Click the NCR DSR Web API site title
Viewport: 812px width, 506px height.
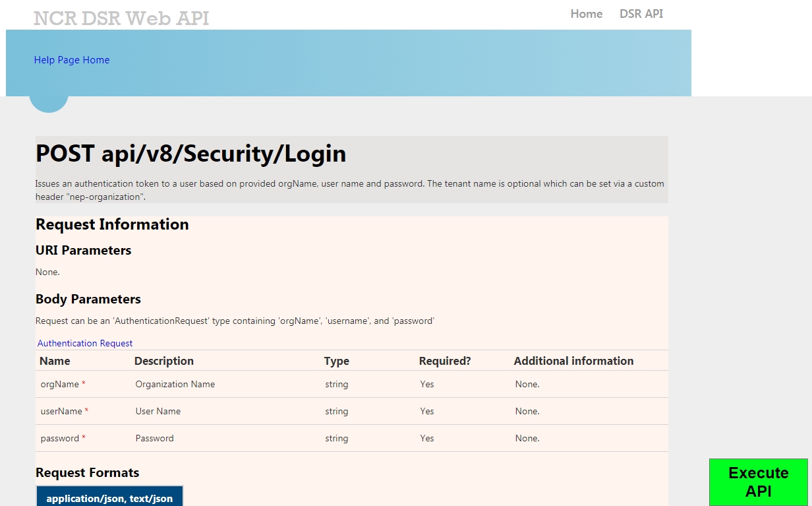click(121, 18)
